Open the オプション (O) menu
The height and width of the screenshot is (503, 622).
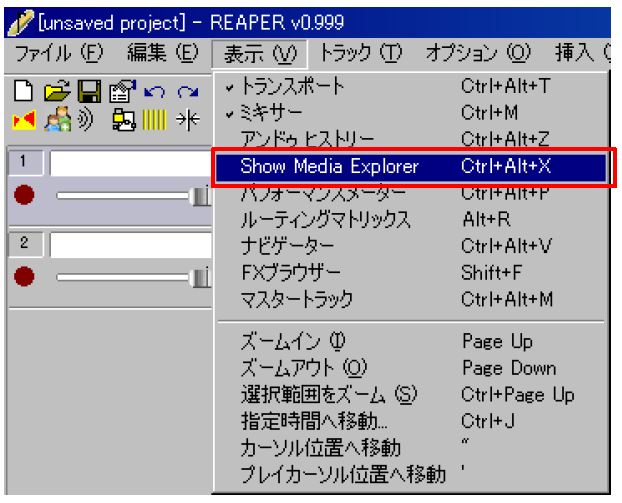pyautogui.click(x=478, y=53)
